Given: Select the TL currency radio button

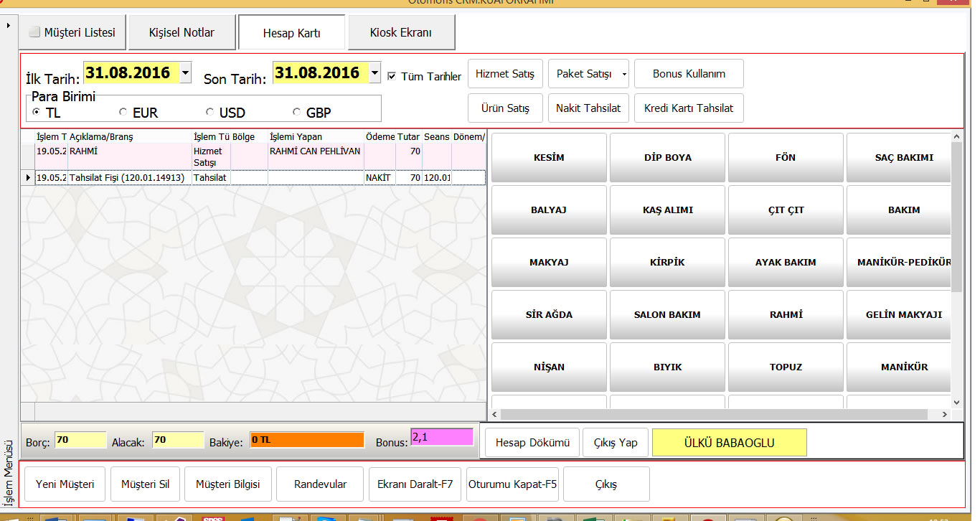Looking at the screenshot, I should point(37,112).
